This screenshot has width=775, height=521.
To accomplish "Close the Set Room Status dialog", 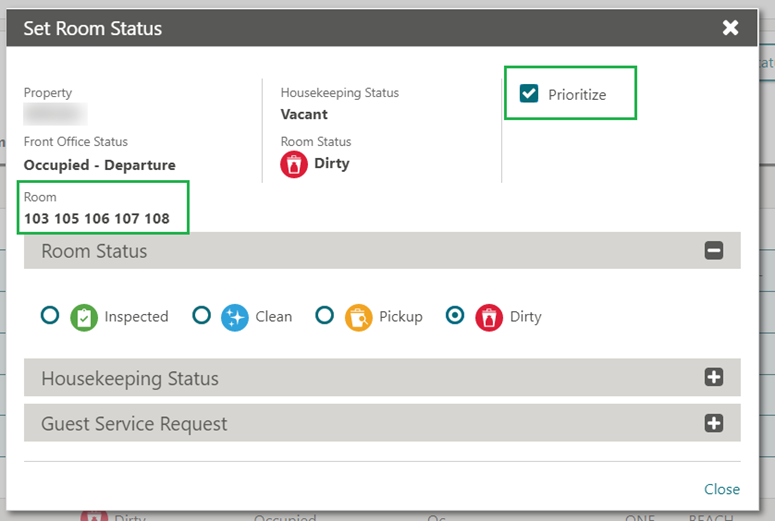I will 730,28.
